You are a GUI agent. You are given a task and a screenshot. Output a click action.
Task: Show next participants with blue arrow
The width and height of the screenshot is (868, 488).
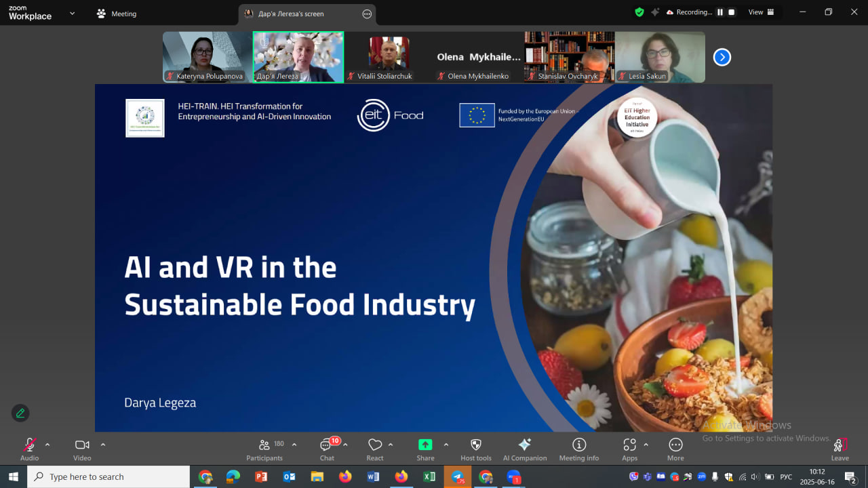(x=722, y=58)
